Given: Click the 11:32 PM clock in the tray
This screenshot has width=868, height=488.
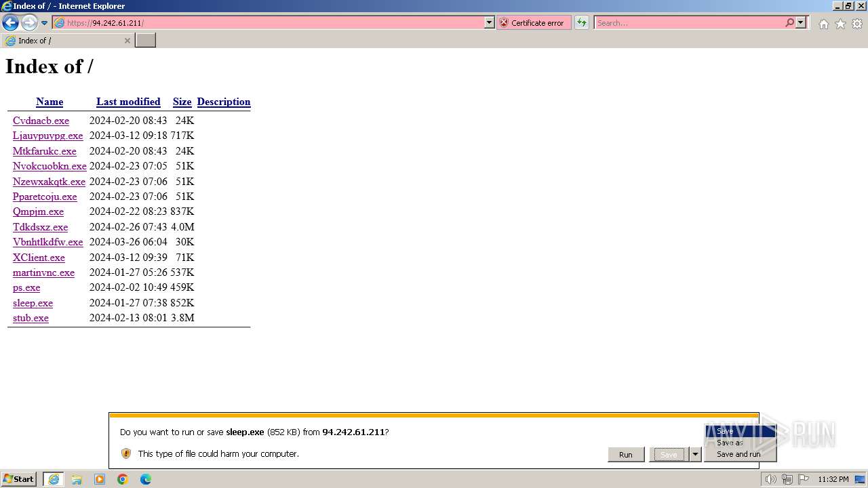Looking at the screenshot, I should [x=833, y=479].
